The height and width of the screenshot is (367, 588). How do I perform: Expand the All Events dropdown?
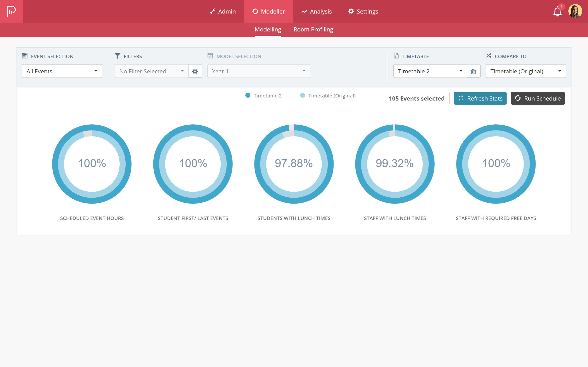pyautogui.click(x=62, y=71)
